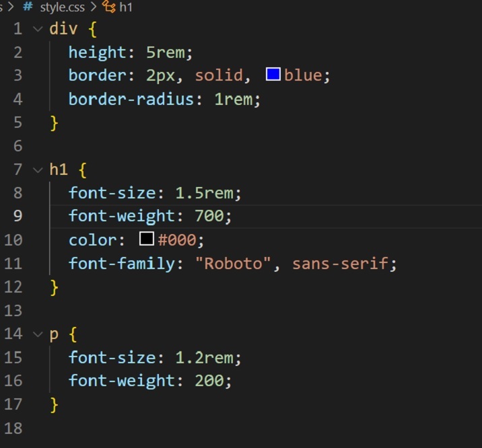Click the h1 breadcrumb symbol
The width and height of the screenshot is (482, 448).
126,7
